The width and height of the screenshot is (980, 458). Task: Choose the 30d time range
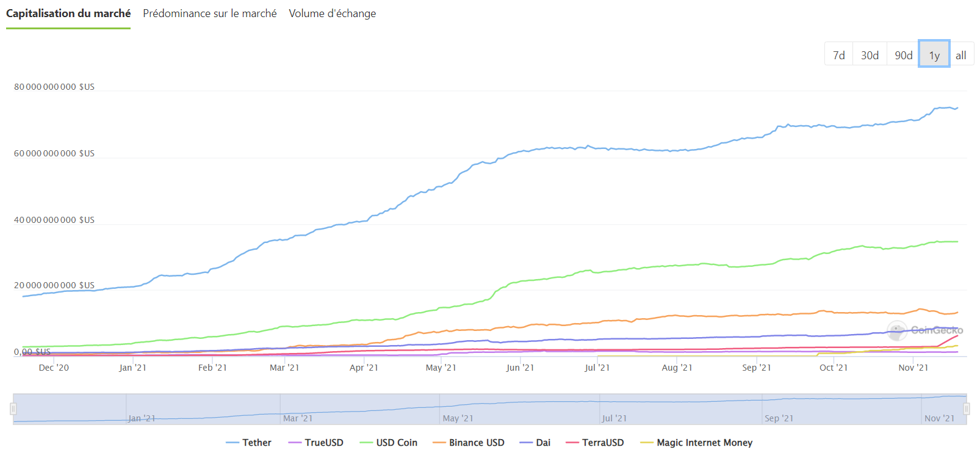[870, 55]
